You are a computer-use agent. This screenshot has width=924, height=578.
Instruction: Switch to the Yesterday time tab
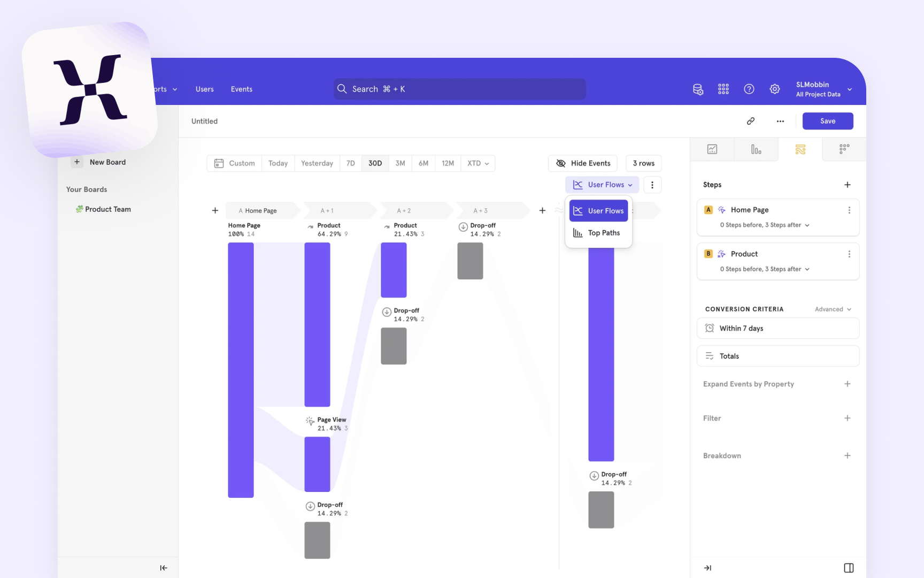click(317, 163)
